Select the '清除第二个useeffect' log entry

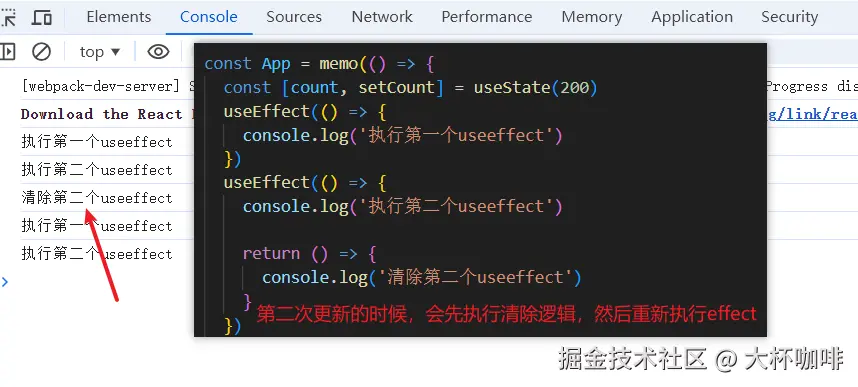[97, 198]
